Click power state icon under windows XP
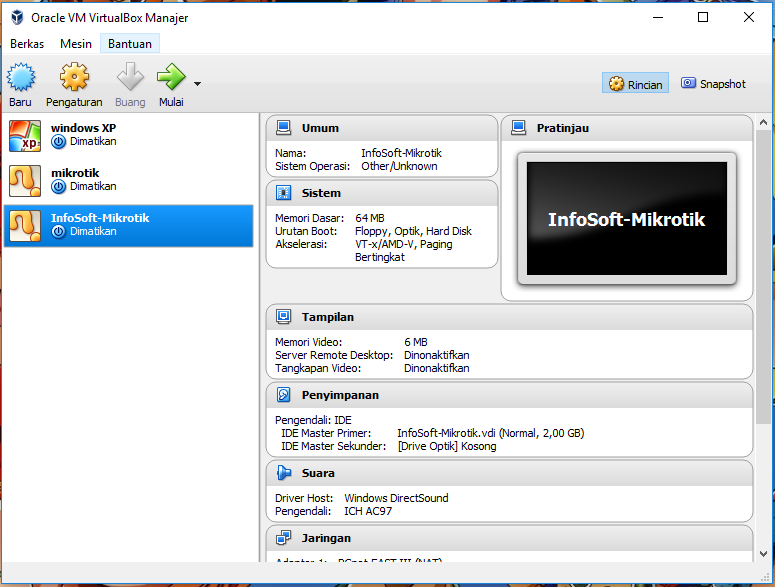The width and height of the screenshot is (775, 587). [x=58, y=142]
